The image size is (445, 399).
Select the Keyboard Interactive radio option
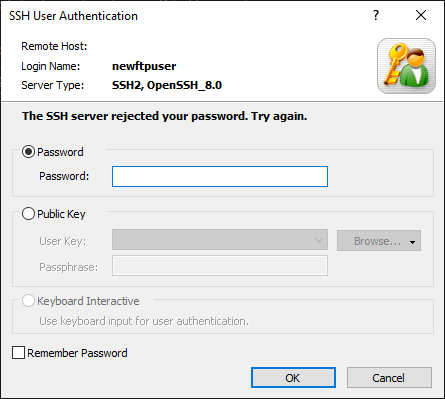28,301
